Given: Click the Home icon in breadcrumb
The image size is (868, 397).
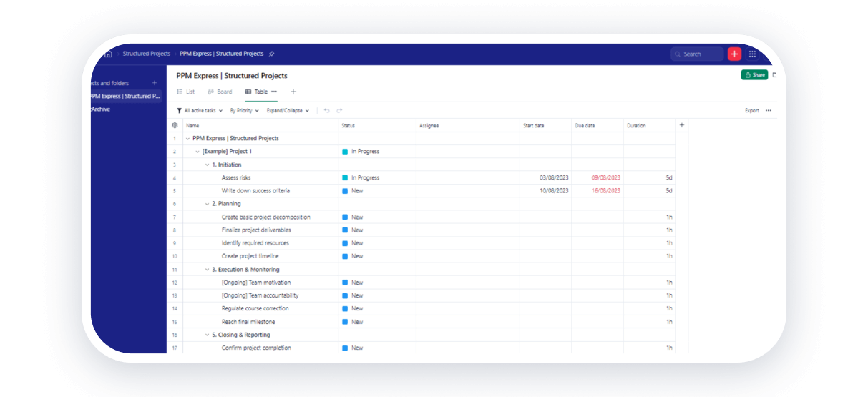Looking at the screenshot, I should 108,54.
